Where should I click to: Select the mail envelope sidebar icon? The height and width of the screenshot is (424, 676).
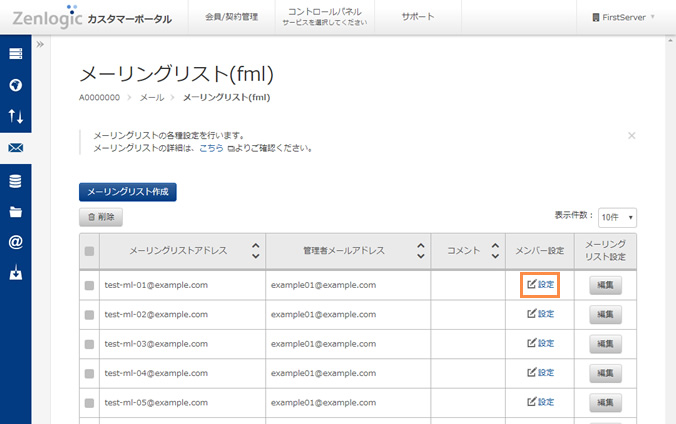point(16,149)
